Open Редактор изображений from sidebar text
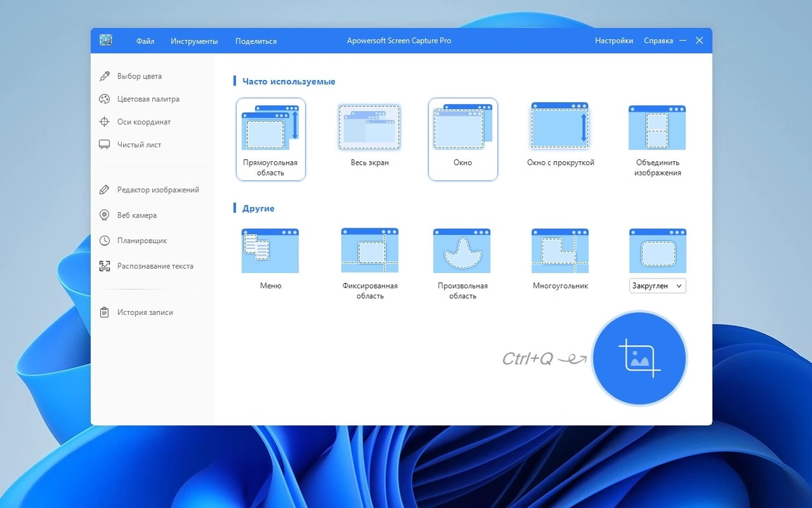 point(158,190)
